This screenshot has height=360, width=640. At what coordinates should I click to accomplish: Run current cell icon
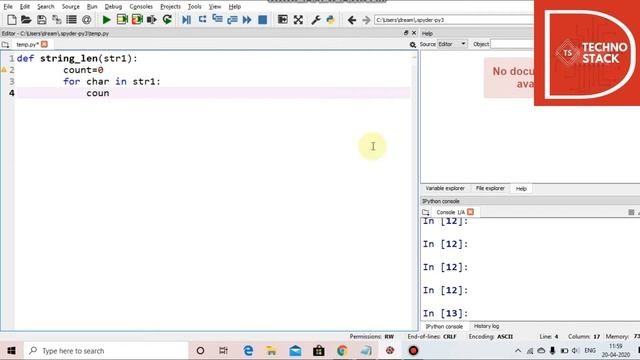coord(122,20)
